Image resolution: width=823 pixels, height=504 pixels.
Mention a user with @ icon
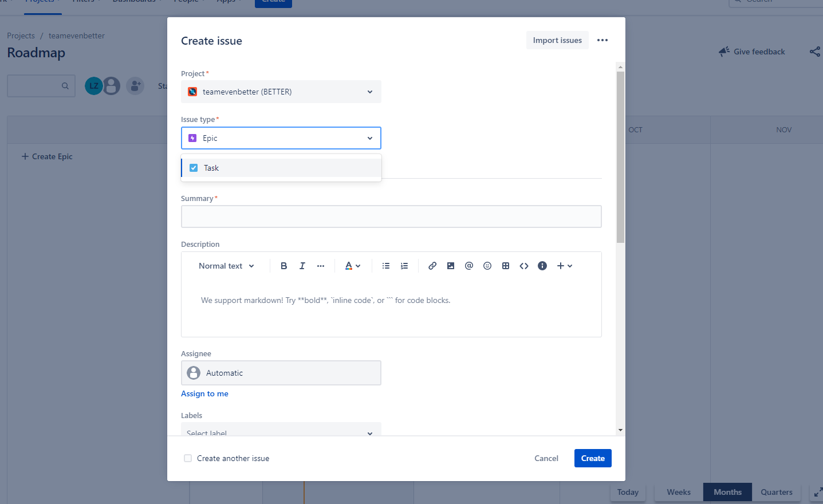(469, 266)
